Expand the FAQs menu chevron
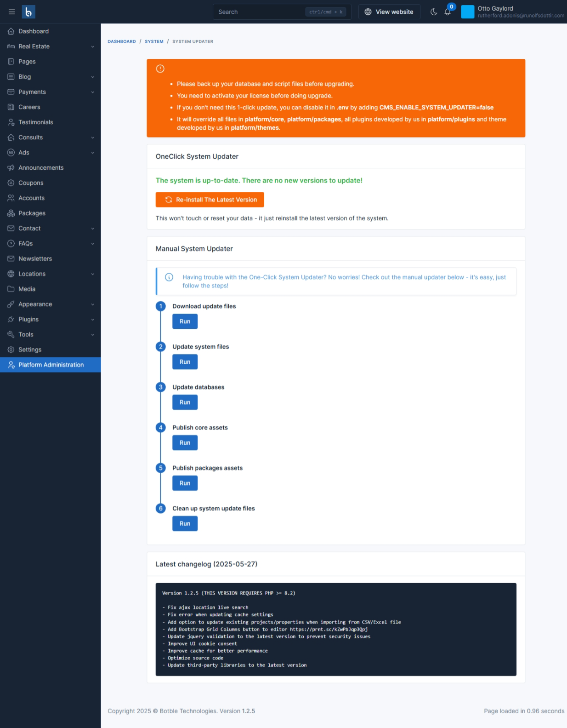The height and width of the screenshot is (728, 567). (93, 244)
